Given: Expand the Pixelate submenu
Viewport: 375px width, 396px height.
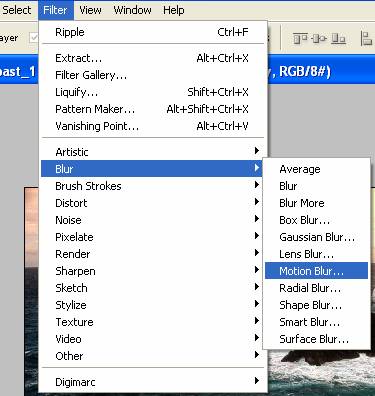Looking at the screenshot, I should [x=153, y=237].
